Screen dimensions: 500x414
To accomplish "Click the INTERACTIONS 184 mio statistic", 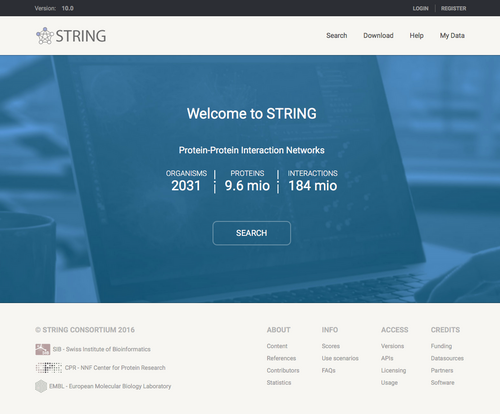I will point(313,181).
